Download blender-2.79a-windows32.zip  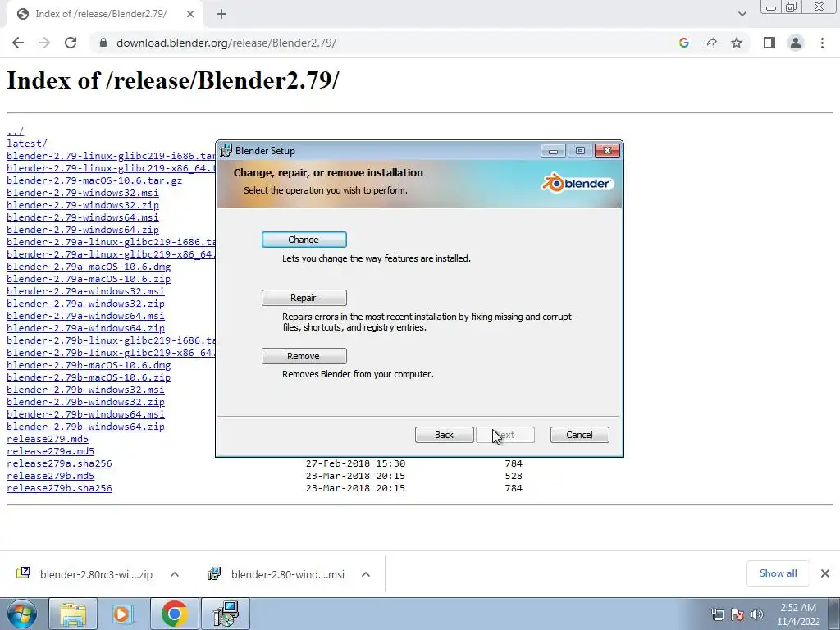click(x=85, y=304)
